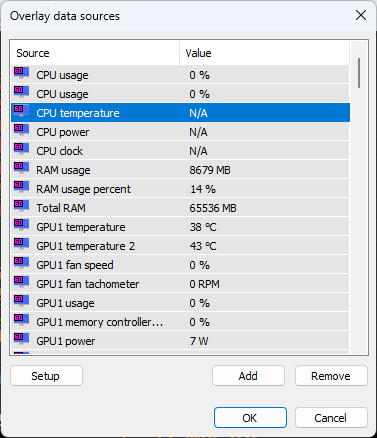Confirm with the OK button
This screenshot has width=377, height=438.
click(250, 417)
